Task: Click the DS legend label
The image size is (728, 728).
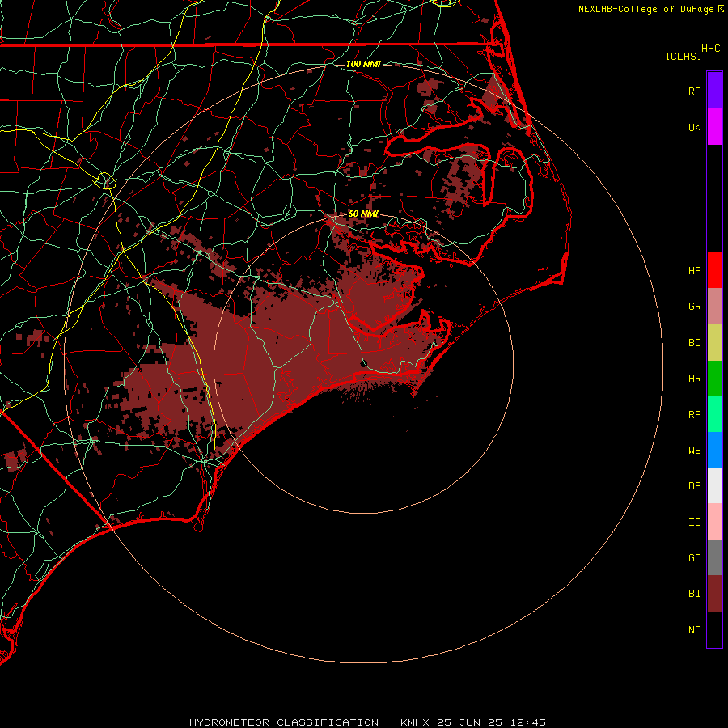Action: [694, 486]
